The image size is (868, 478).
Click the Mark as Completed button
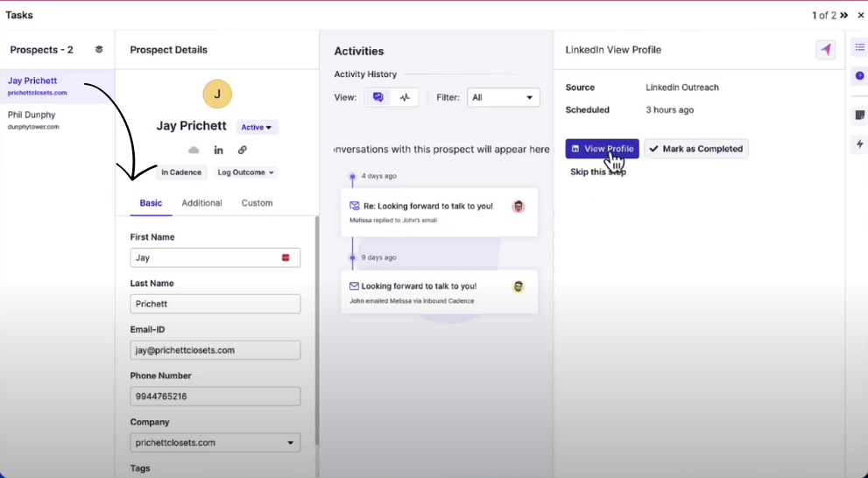click(x=695, y=149)
